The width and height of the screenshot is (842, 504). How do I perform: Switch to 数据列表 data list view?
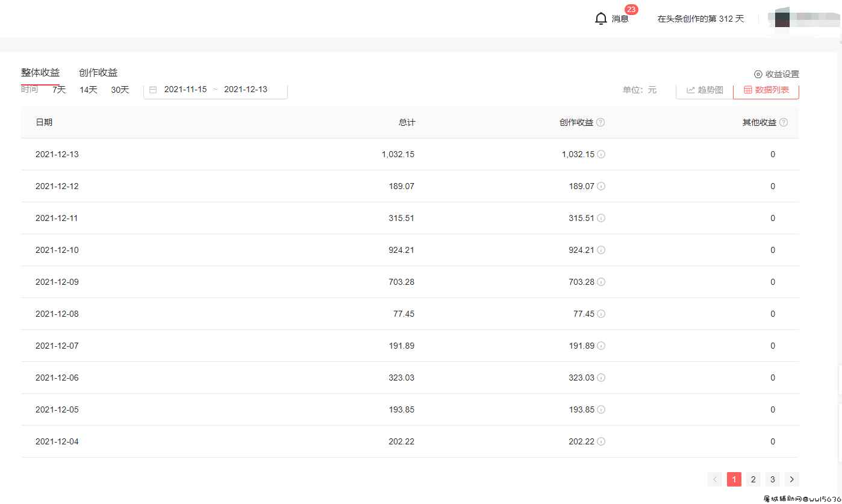tap(766, 90)
